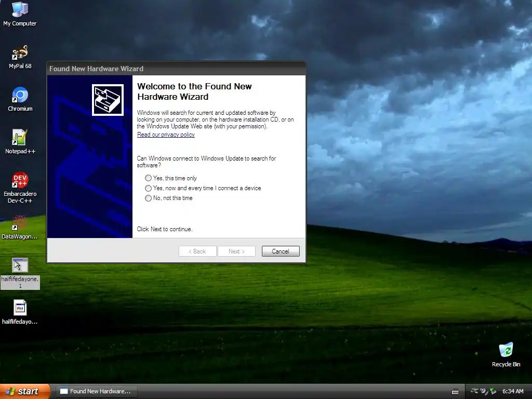532x399 pixels.
Task: Open the Start menu
Action: pyautogui.click(x=25, y=391)
